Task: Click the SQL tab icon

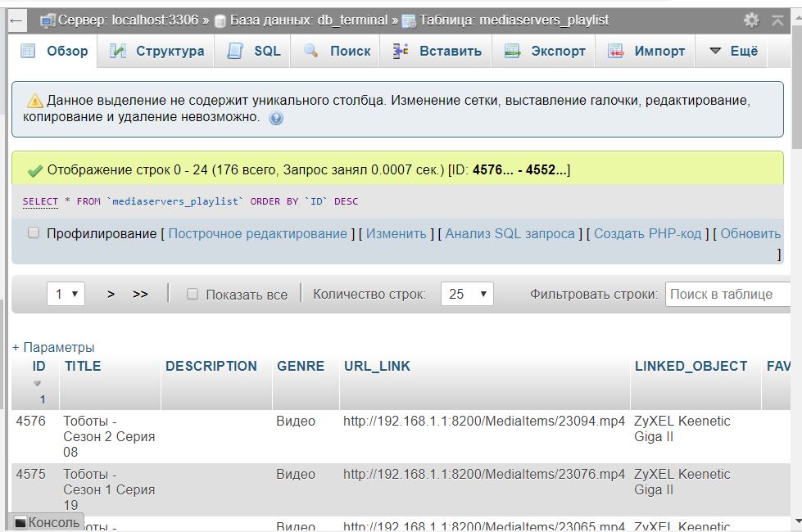Action: [x=235, y=51]
